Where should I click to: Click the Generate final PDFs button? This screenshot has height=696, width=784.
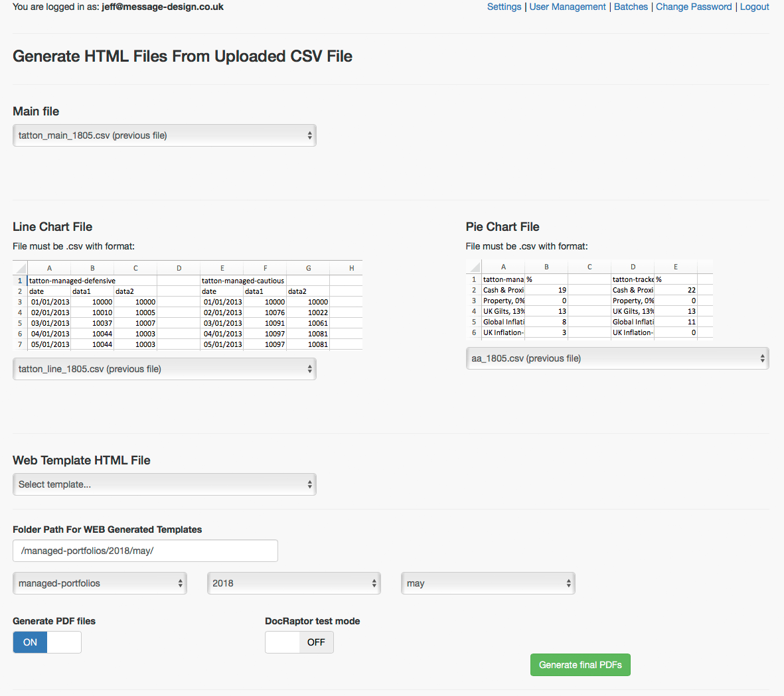[580, 665]
